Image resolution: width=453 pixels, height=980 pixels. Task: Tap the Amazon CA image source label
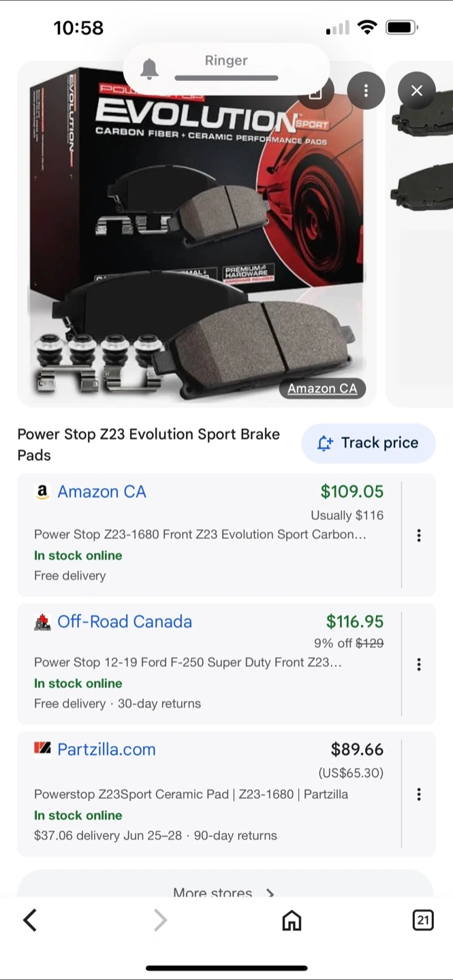[322, 389]
